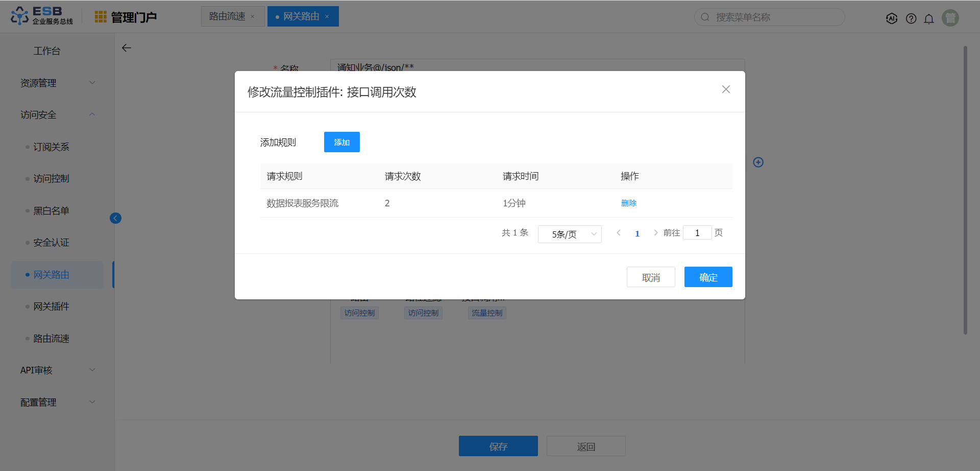Switch to the 路由流速 tab
Viewport: 980px width, 471px height.
tap(227, 16)
